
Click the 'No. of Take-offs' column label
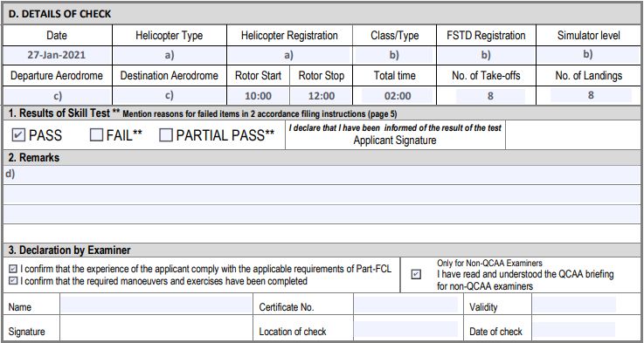(487, 76)
